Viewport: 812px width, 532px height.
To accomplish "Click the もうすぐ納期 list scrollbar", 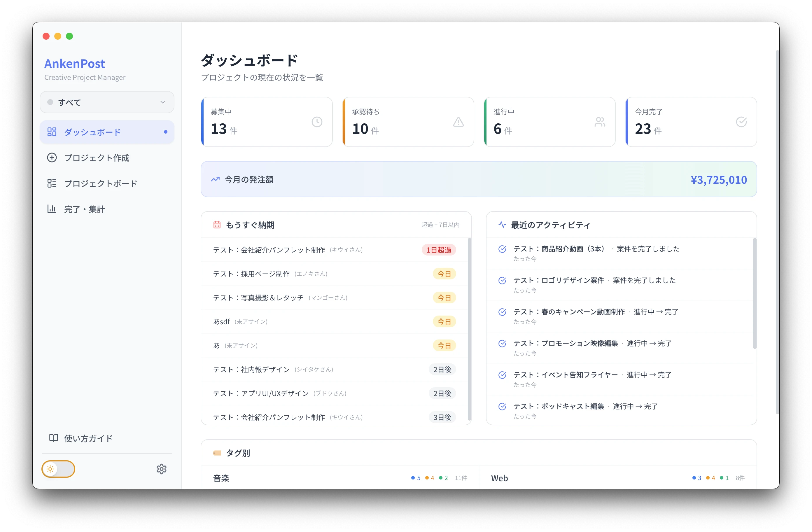I will tap(470, 330).
